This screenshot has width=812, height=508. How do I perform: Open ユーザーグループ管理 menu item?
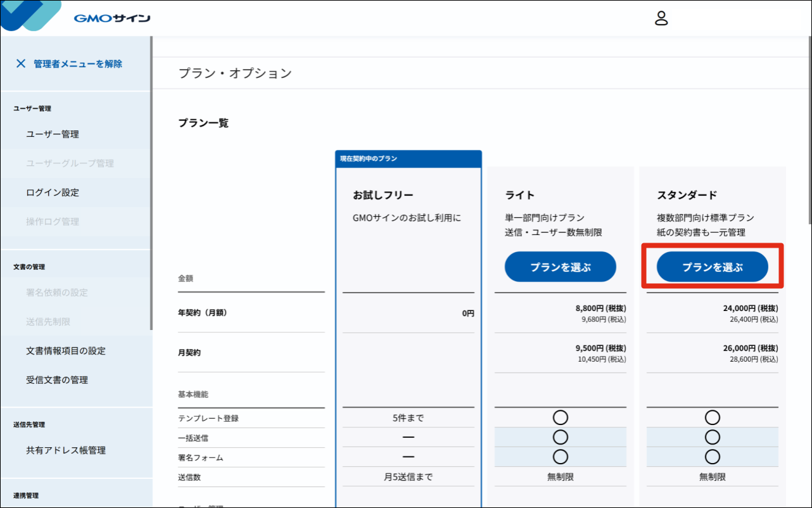click(70, 163)
